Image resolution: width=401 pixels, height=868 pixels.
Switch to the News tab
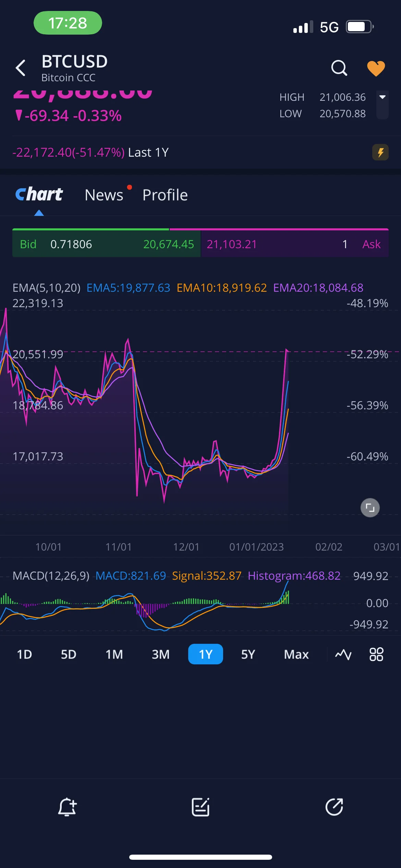coord(104,195)
